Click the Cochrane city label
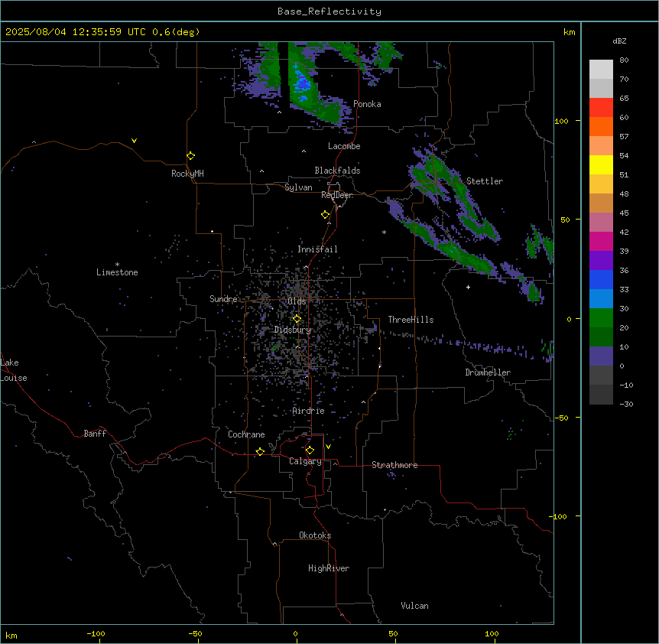This screenshot has width=659, height=644. [246, 434]
